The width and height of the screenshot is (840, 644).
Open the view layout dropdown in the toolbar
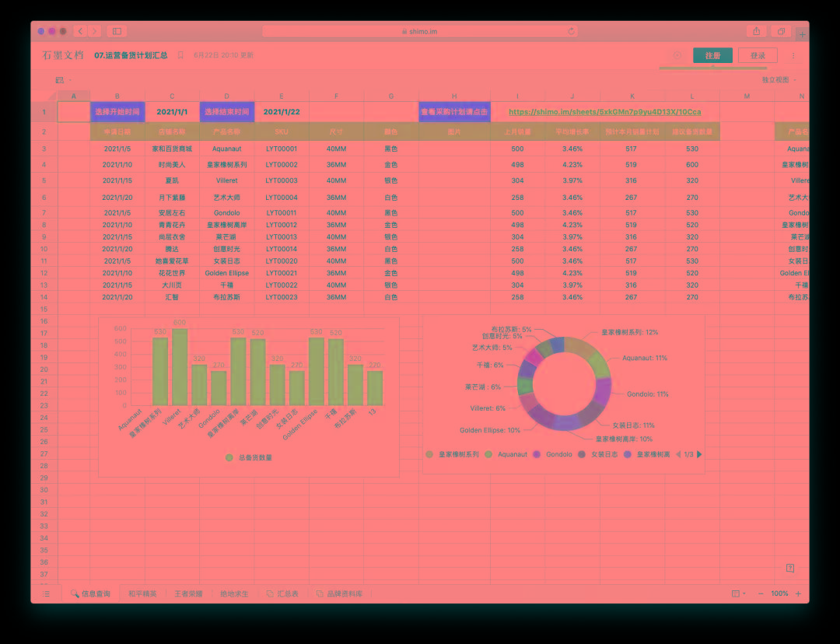click(63, 80)
